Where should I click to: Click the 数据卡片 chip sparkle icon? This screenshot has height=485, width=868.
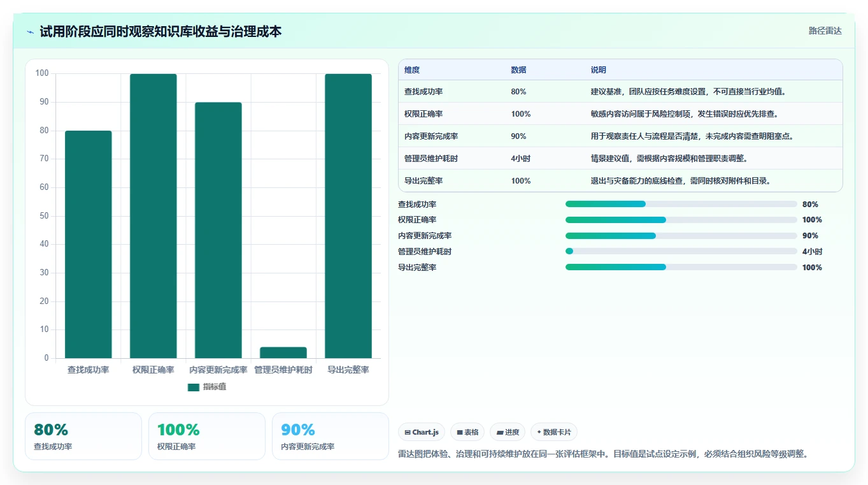tap(539, 432)
